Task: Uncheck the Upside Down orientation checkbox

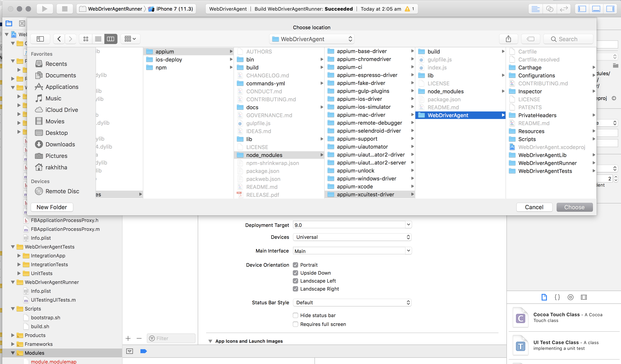Action: [x=295, y=273]
